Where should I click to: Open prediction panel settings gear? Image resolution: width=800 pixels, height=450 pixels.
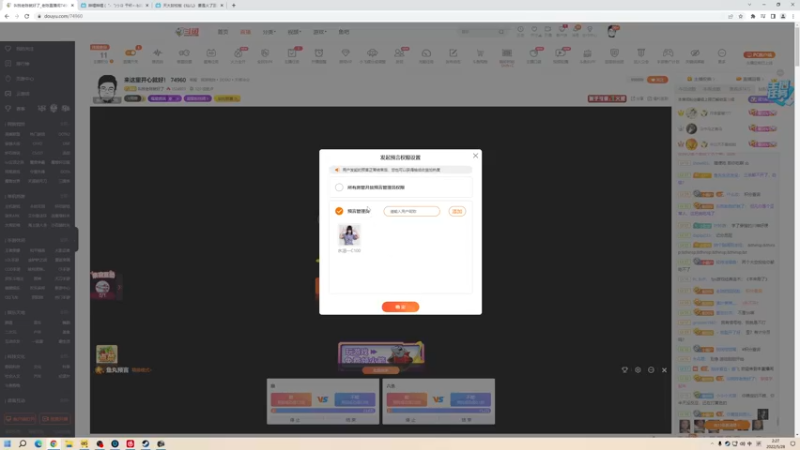pos(638,370)
